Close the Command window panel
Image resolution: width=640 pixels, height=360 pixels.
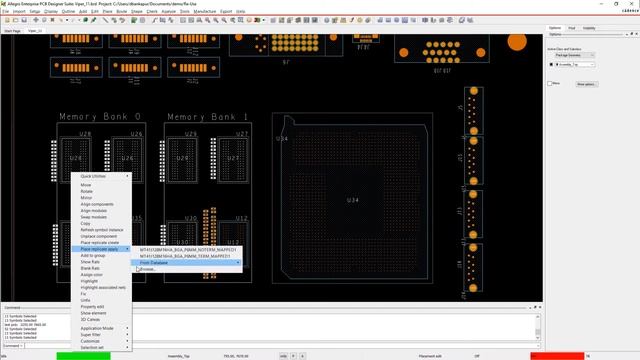(x=540, y=307)
